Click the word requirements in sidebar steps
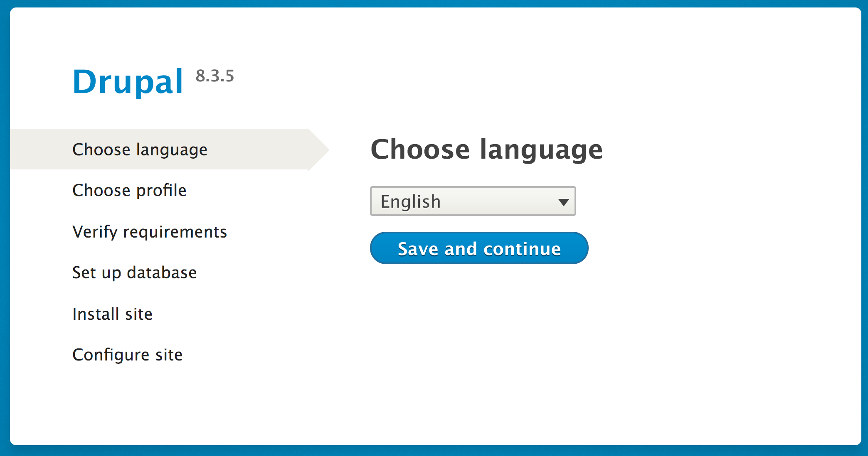 point(175,232)
